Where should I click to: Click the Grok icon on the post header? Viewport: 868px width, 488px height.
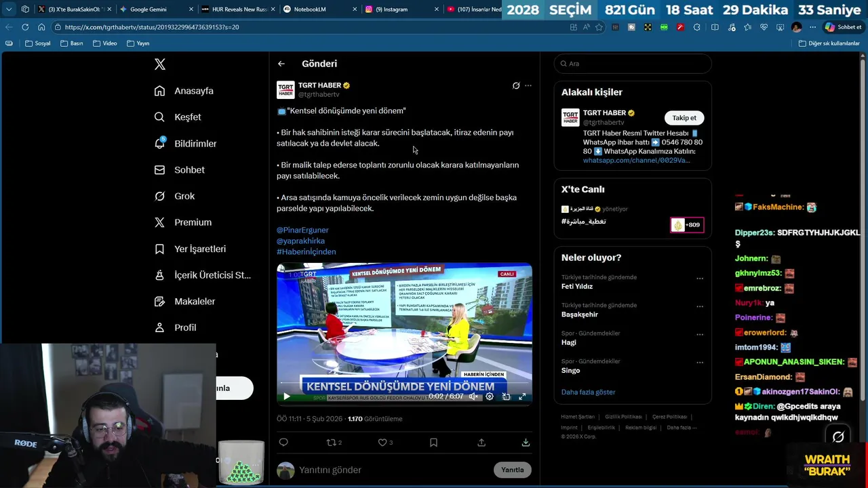pos(516,85)
